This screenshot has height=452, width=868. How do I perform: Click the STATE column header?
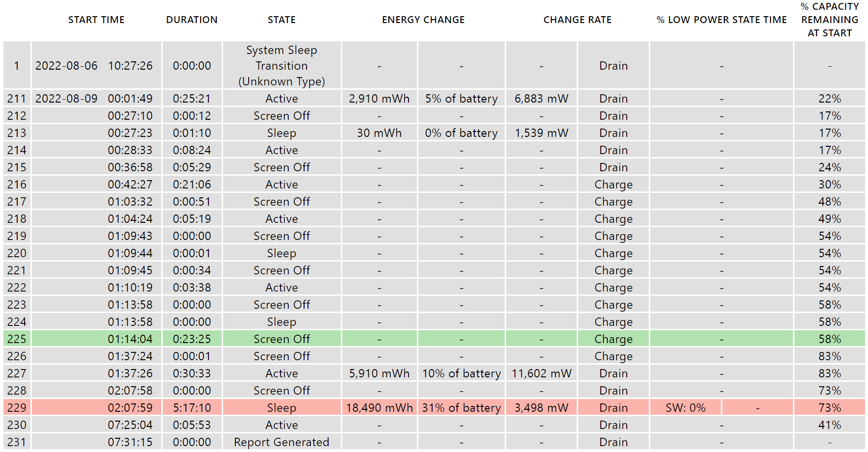pos(281,20)
